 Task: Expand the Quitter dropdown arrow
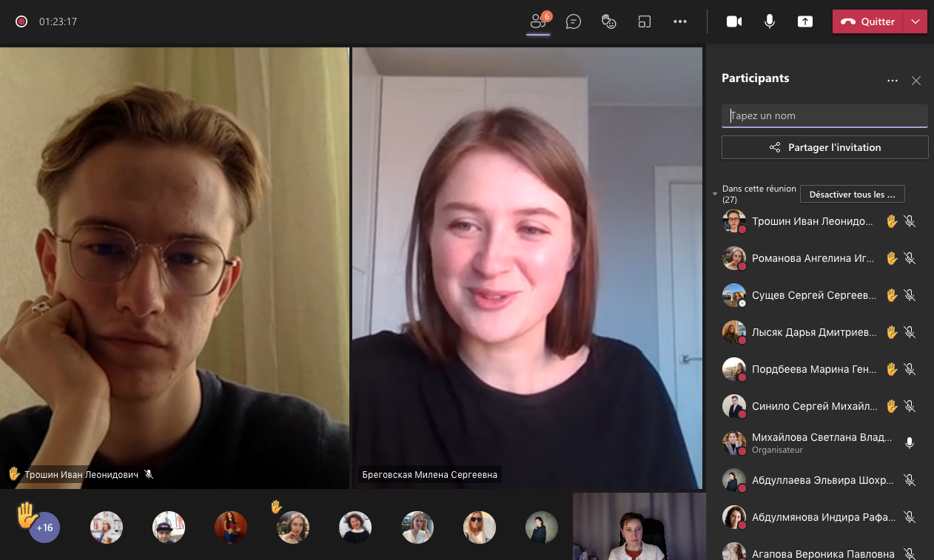916,21
